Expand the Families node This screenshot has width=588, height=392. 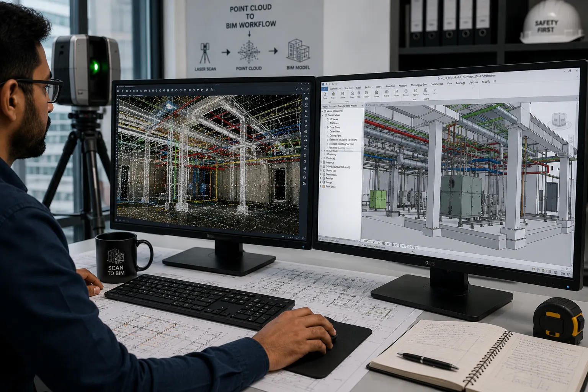point(321,178)
